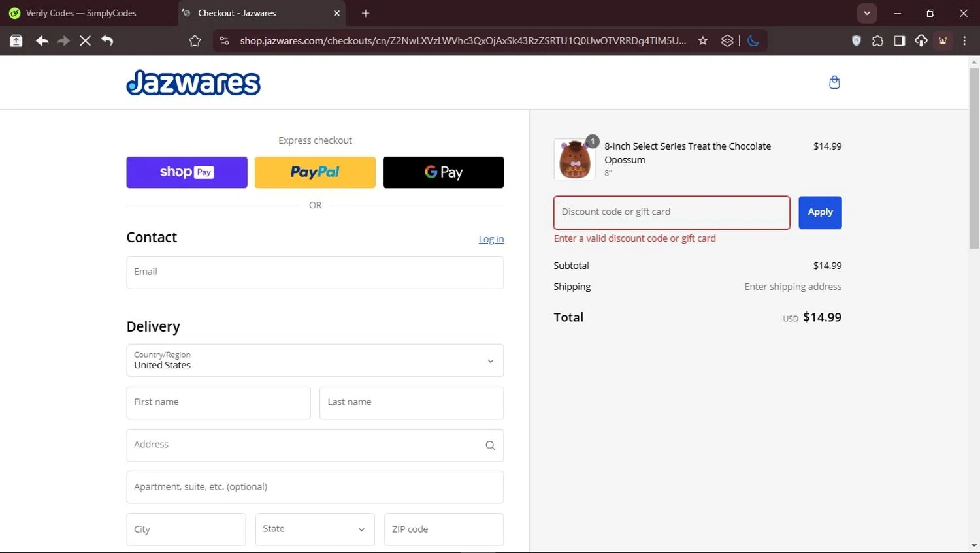Click the Log in link
Viewport: 980px width, 553px height.
[x=491, y=239]
